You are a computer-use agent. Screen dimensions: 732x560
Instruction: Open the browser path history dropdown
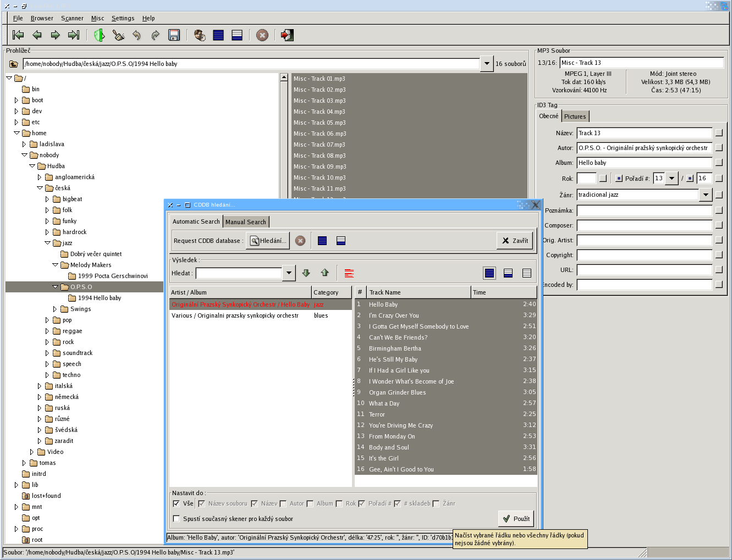tap(487, 64)
